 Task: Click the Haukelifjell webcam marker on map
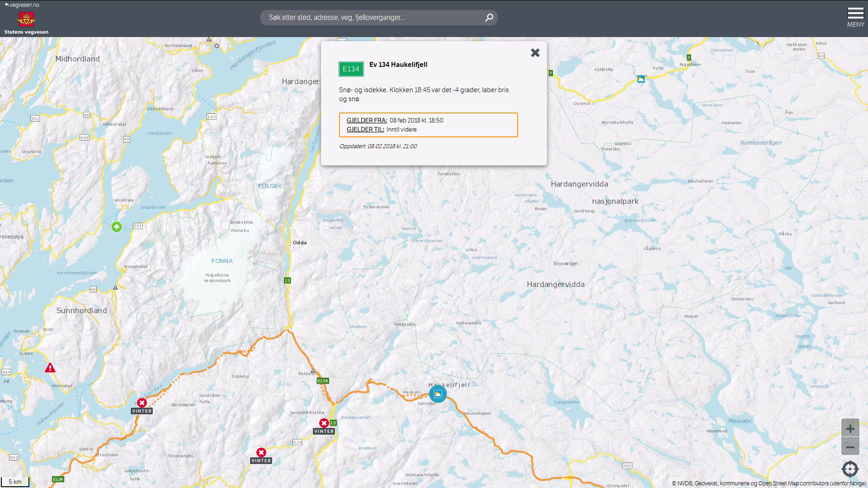[438, 394]
